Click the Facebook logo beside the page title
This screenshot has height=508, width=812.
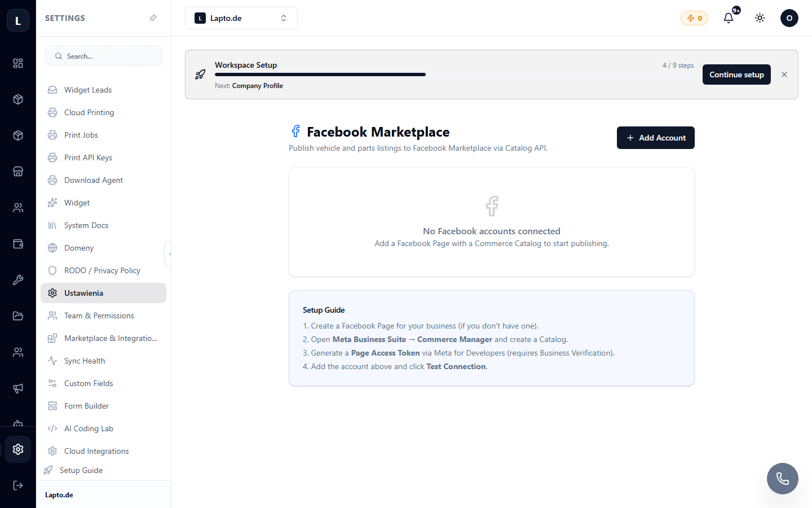click(x=295, y=132)
